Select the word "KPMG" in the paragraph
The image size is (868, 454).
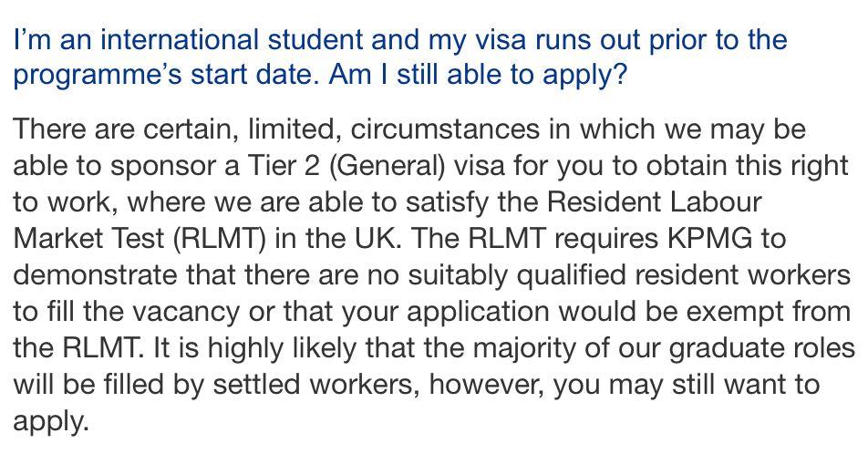pyautogui.click(x=710, y=239)
